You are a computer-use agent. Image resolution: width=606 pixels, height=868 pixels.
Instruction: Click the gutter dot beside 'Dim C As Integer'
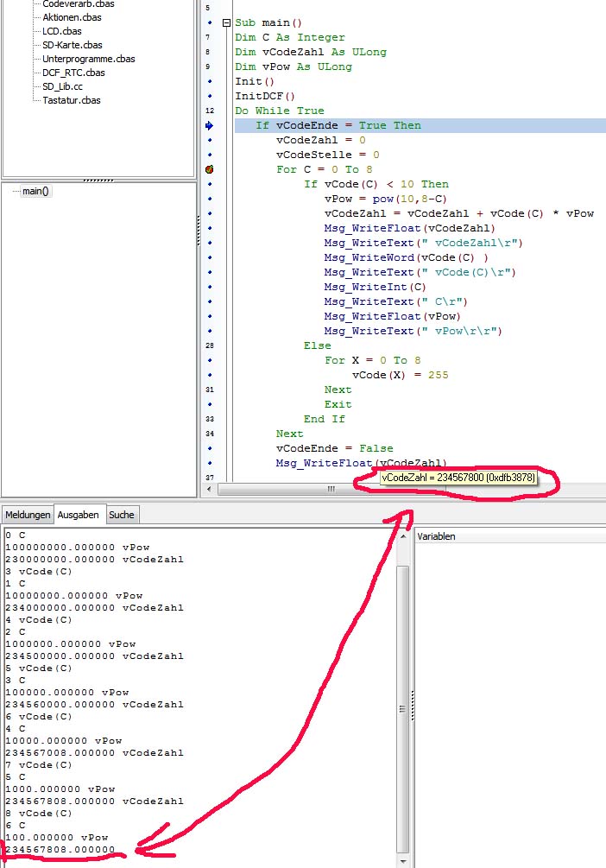point(209,37)
